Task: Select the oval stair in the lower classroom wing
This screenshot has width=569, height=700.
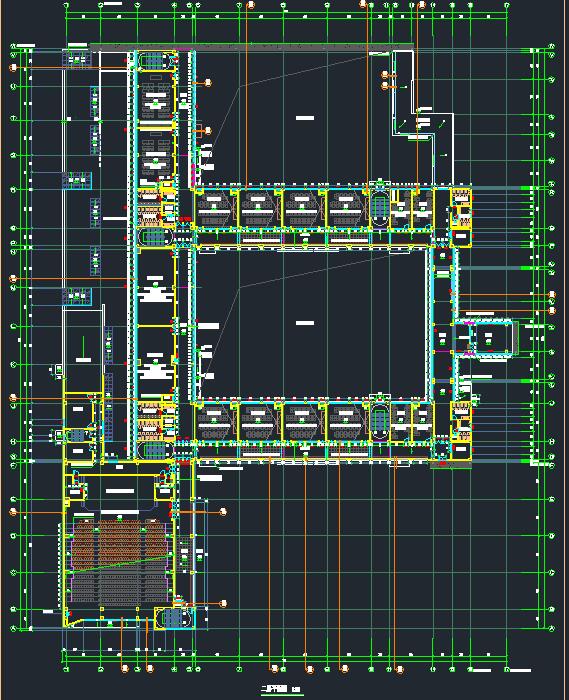Action: [380, 421]
